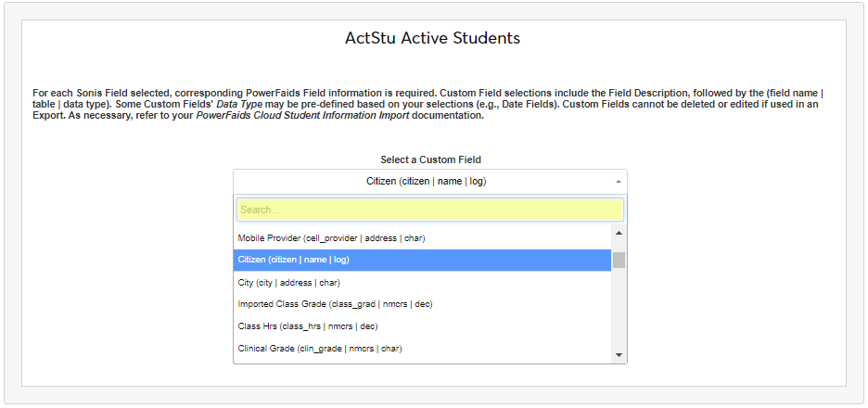Click the ActStu Active Students heading
The image size is (868, 408).
coord(432,39)
